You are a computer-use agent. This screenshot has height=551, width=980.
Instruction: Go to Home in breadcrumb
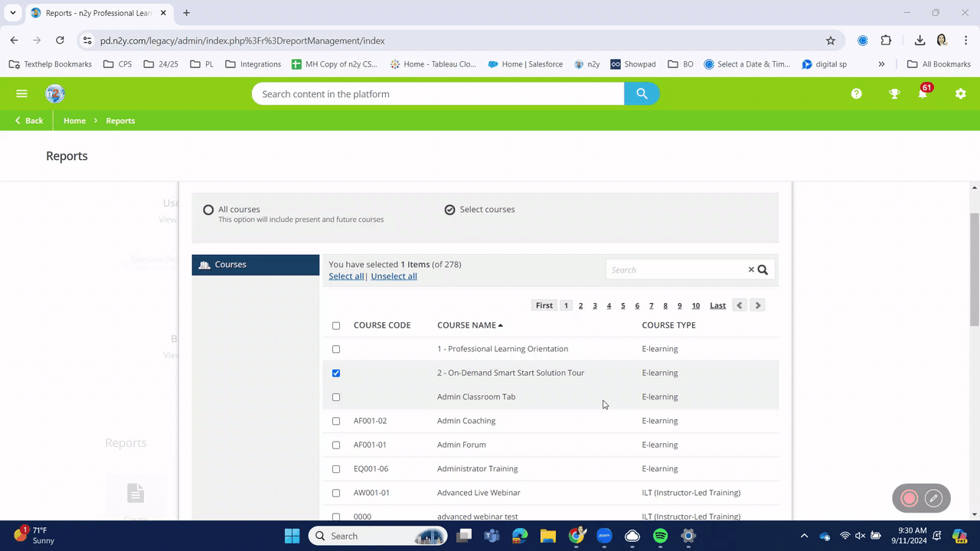pyautogui.click(x=74, y=121)
